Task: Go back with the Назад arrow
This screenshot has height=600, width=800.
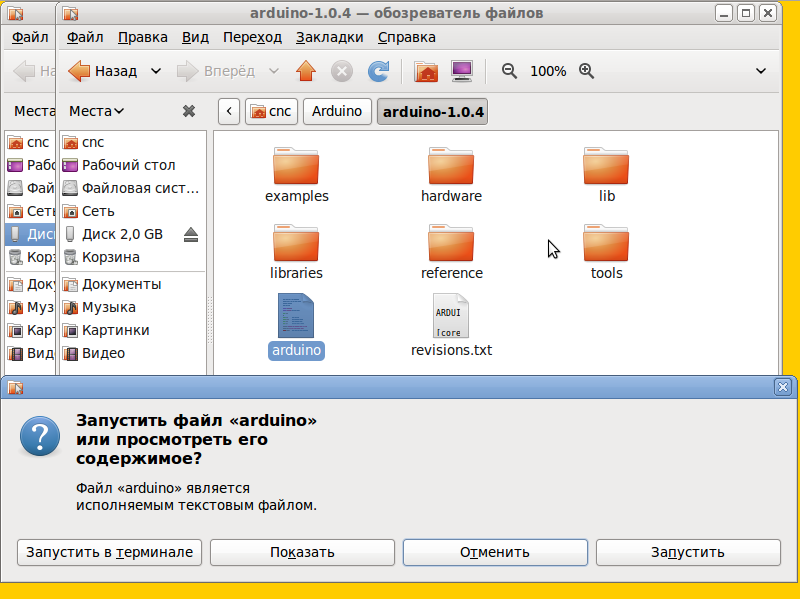Action: [103, 71]
